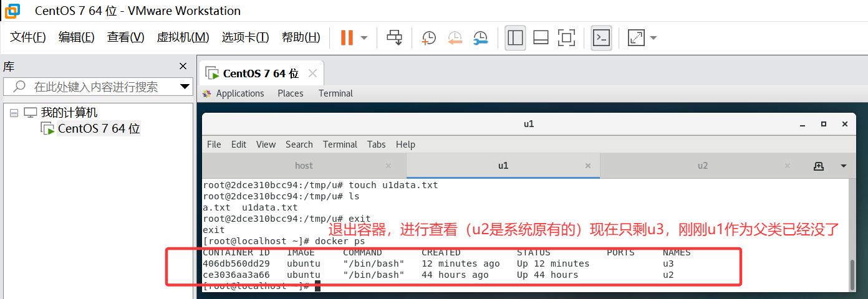Open the 选项卡(T) menu

click(245, 37)
